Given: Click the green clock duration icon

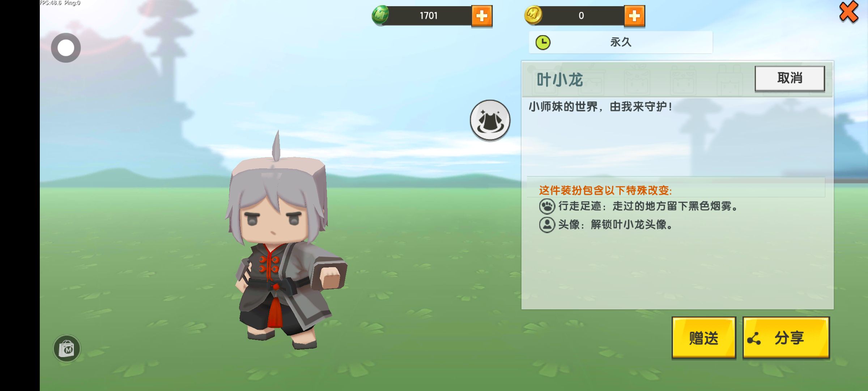Looking at the screenshot, I should click(x=543, y=43).
